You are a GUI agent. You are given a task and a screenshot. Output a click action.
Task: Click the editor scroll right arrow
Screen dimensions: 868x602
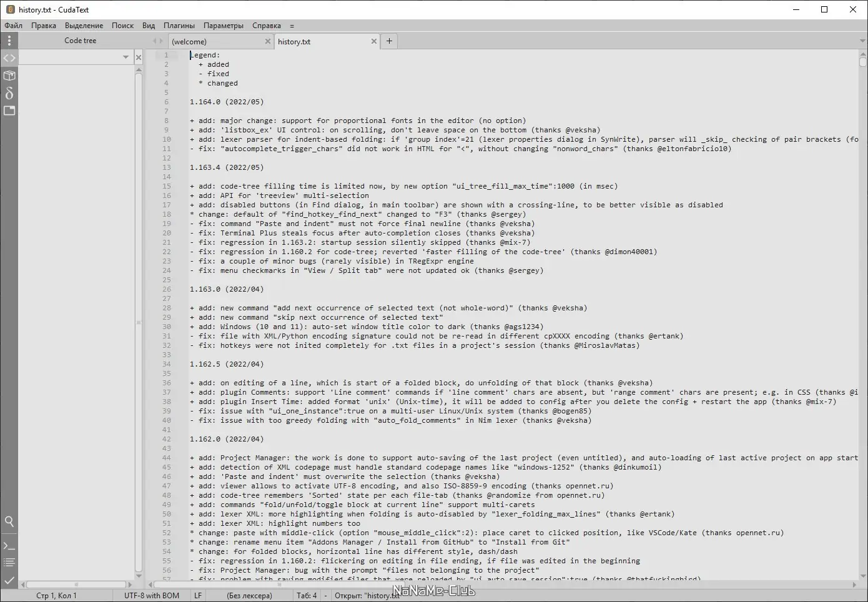pyautogui.click(x=855, y=585)
